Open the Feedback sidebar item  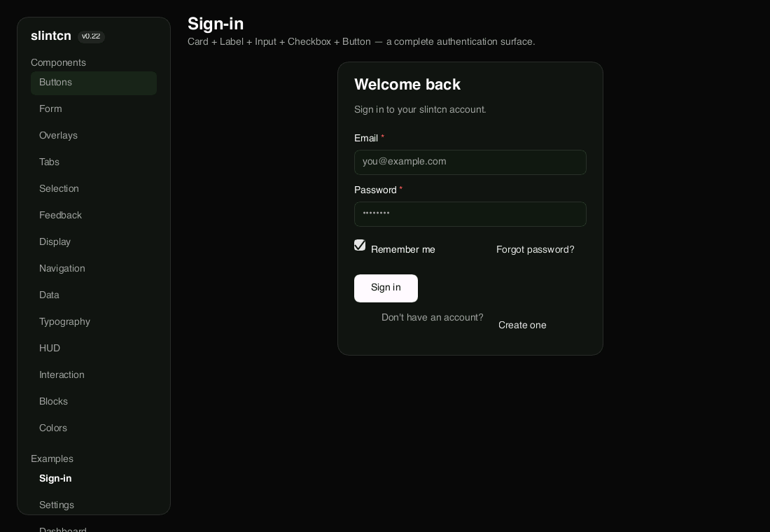tap(94, 215)
